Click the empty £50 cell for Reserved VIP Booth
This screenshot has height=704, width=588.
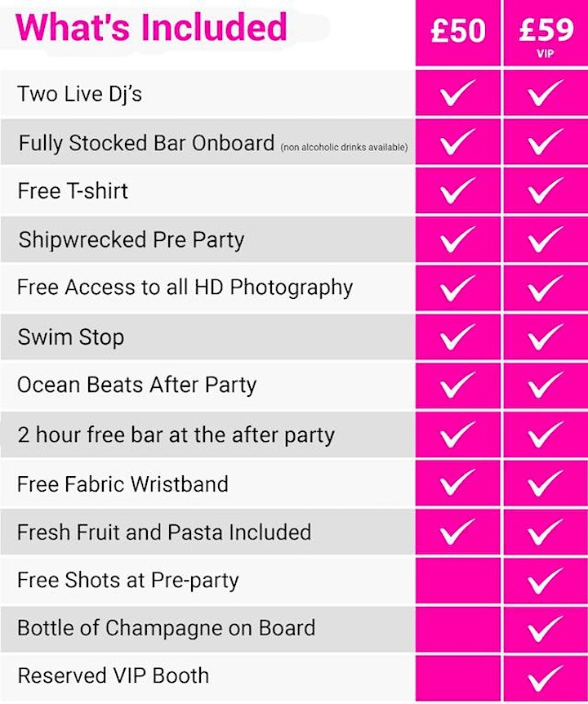click(458, 678)
